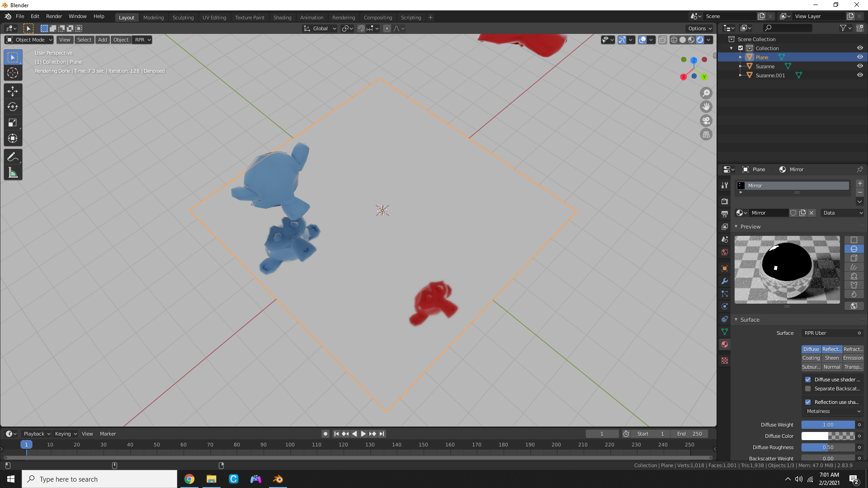
Task: Open the Object Mode dropdown
Action: coord(29,40)
